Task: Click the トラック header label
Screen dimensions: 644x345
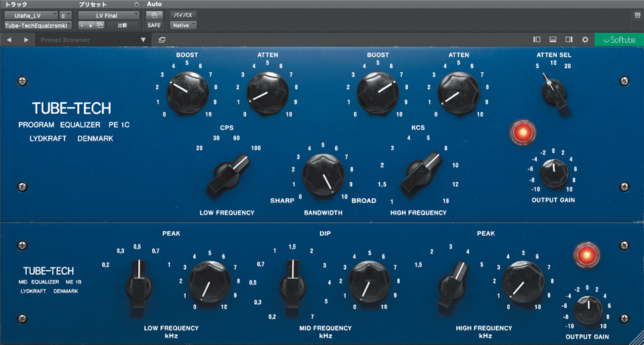Action: point(16,4)
